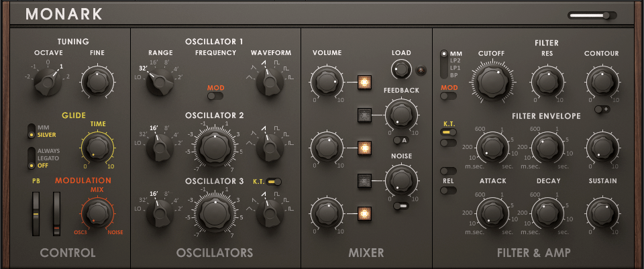Click the mixer Feedback knob
Screen dimensions: 644x269
point(401,115)
